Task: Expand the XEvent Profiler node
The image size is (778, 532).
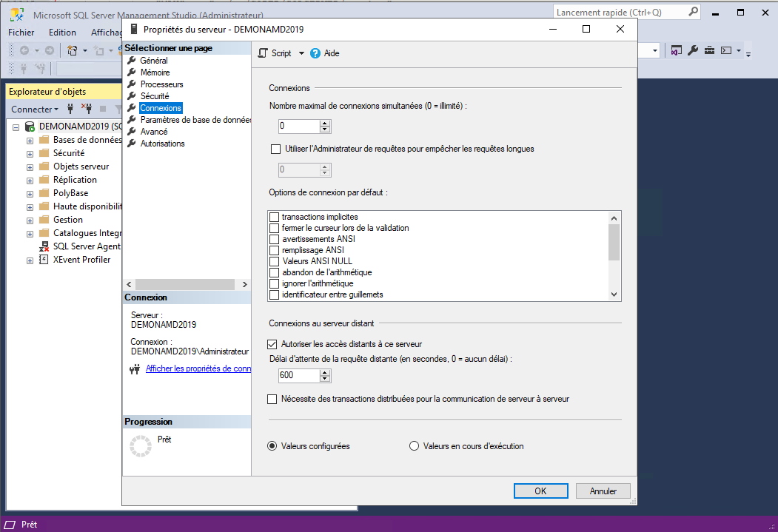Action: click(30, 260)
